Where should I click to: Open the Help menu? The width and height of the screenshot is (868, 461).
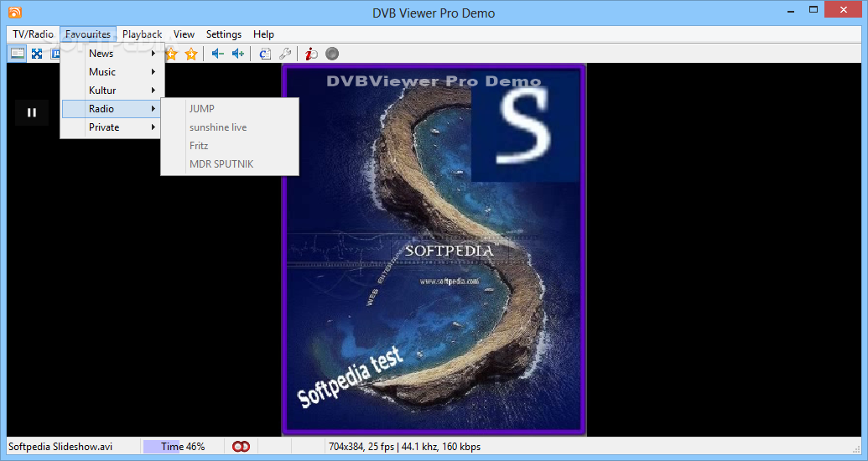[x=263, y=34]
